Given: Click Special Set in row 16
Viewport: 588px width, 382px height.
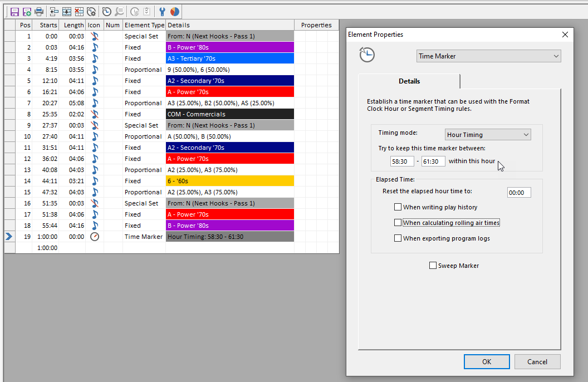Looking at the screenshot, I should pos(144,203).
